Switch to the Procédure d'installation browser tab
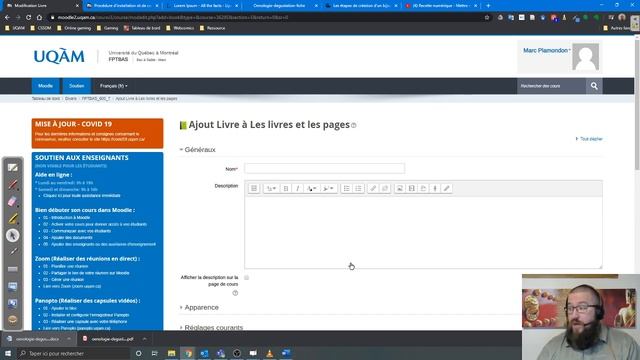The image size is (640, 360). (122, 6)
